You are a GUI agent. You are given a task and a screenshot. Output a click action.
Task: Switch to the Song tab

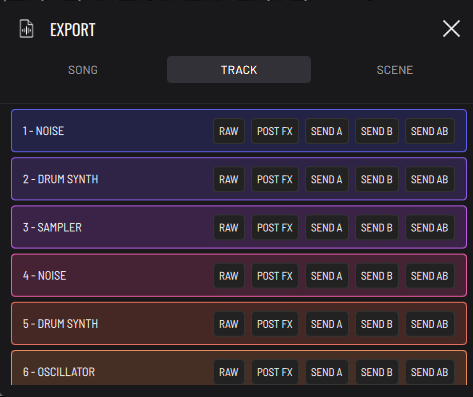point(83,70)
